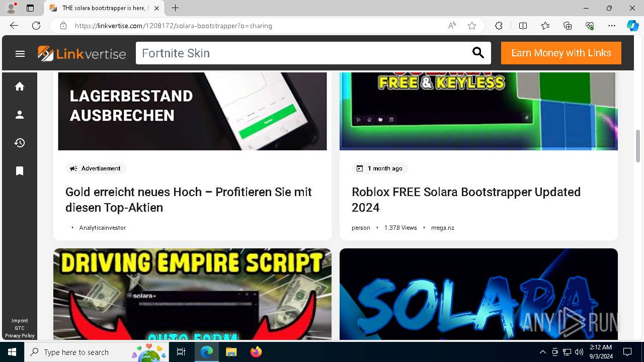
Task: Open the Privacy Policy link
Action: (20, 336)
